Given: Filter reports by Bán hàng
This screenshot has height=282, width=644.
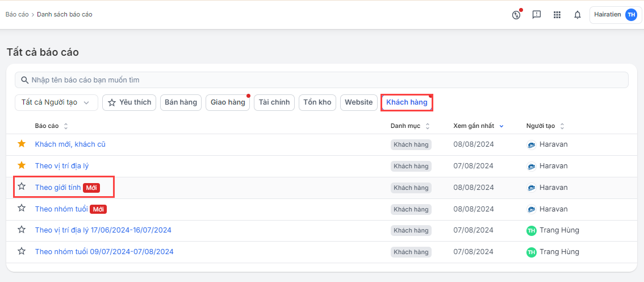Looking at the screenshot, I should pos(181,102).
